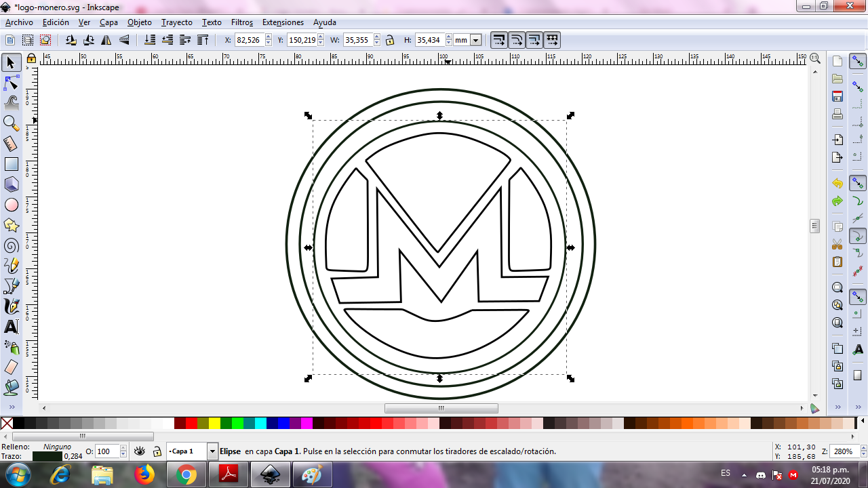This screenshot has height=488, width=868.
Task: Expand snap bar overflow chevron
Action: [x=858, y=407]
